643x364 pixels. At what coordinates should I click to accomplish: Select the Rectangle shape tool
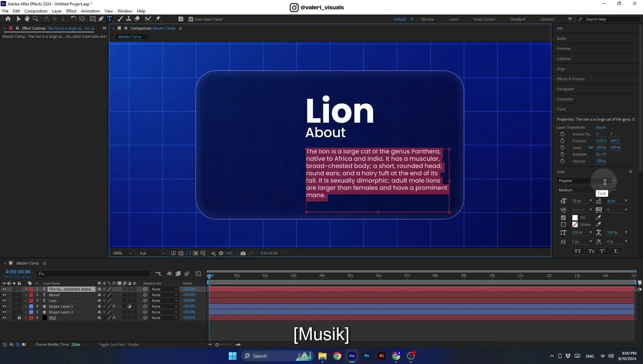(x=93, y=19)
